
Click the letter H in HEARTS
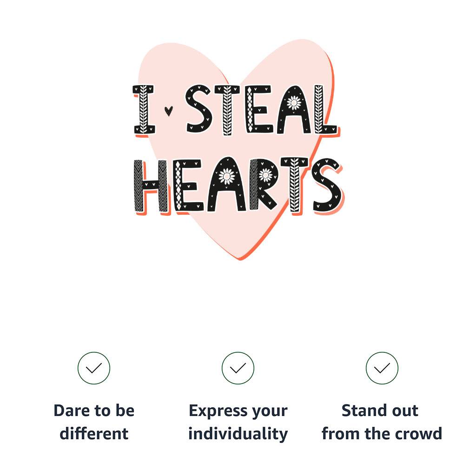point(150,185)
